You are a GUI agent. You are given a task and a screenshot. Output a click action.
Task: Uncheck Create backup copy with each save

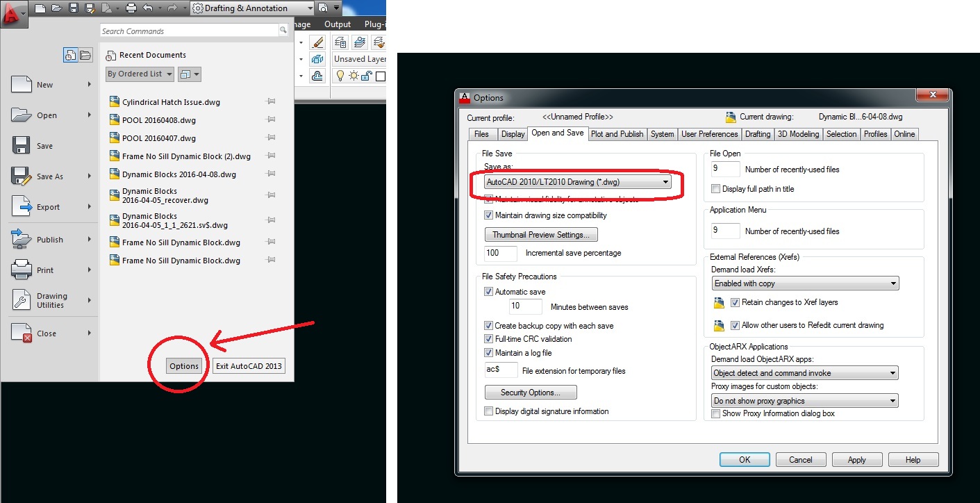coord(488,325)
